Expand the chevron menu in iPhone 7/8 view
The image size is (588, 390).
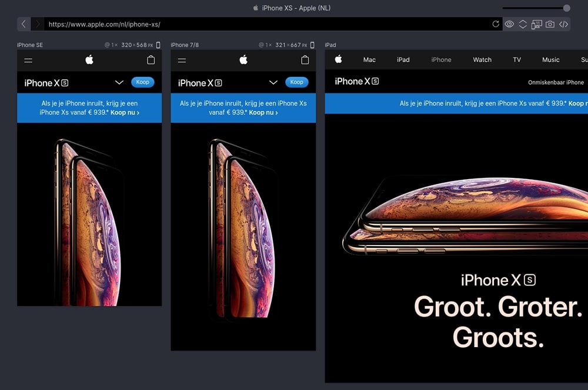[x=273, y=82]
